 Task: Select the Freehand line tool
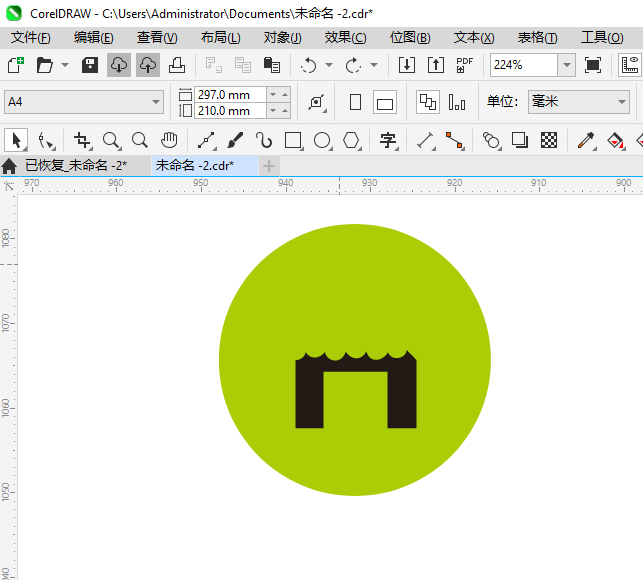tap(207, 140)
